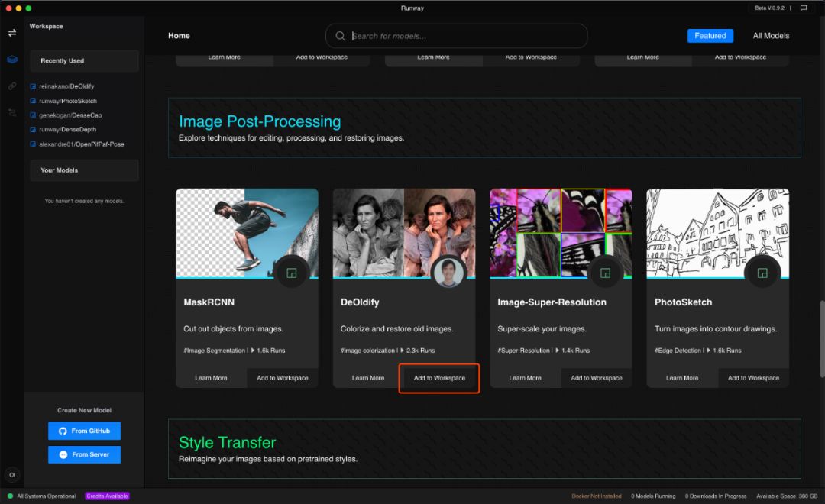Select reiinakano/DeOldify in Recently Used list
The height and width of the screenshot is (504, 825).
point(66,86)
